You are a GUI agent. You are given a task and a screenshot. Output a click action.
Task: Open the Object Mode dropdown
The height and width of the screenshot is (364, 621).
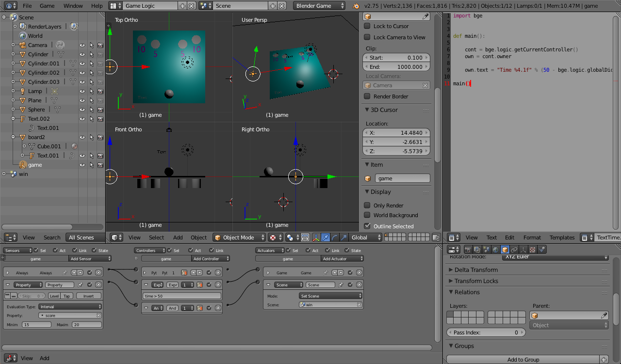(240, 237)
